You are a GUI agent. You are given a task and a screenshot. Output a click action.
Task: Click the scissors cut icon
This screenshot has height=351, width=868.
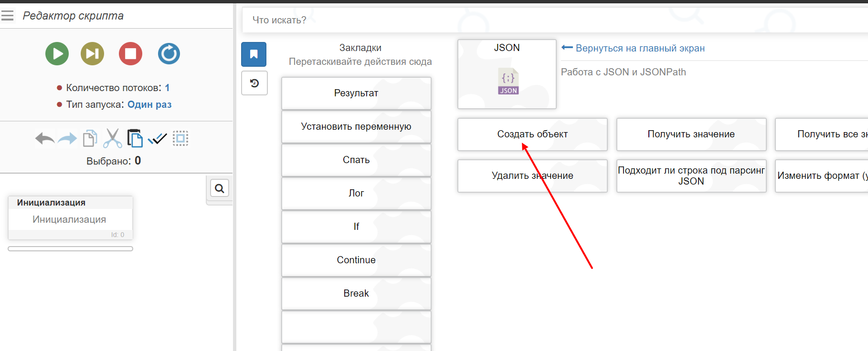click(112, 139)
